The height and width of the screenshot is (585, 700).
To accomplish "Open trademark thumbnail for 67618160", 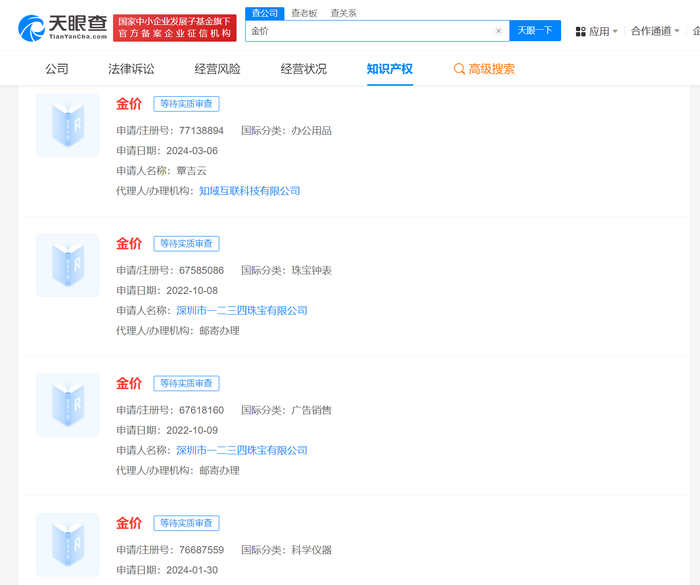I will click(67, 405).
